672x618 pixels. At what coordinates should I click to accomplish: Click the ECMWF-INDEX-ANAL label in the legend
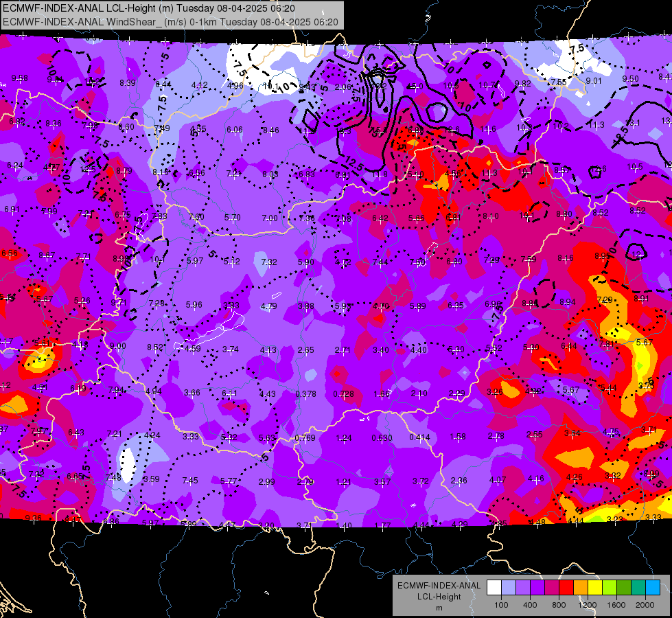[439, 586]
